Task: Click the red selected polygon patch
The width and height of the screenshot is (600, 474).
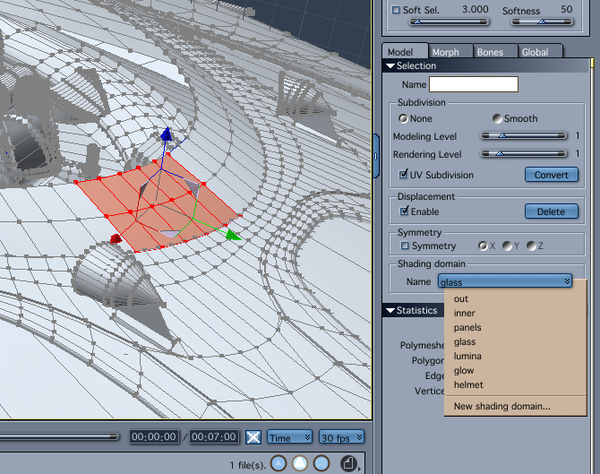Action: pyautogui.click(x=159, y=203)
